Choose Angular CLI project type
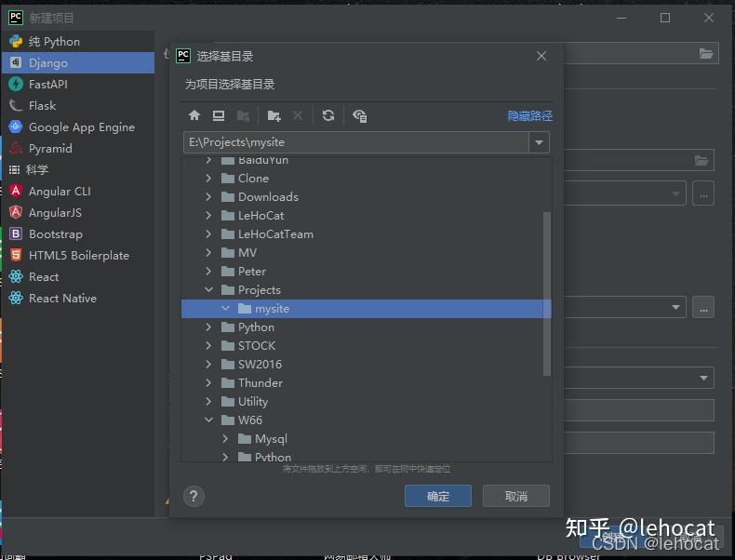 click(x=78, y=192)
